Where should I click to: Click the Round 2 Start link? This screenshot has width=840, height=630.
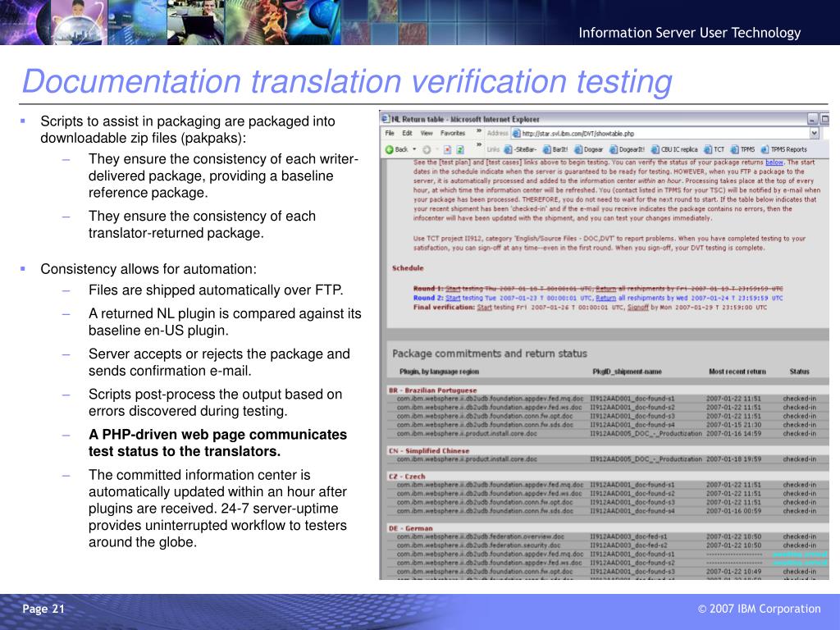(453, 299)
